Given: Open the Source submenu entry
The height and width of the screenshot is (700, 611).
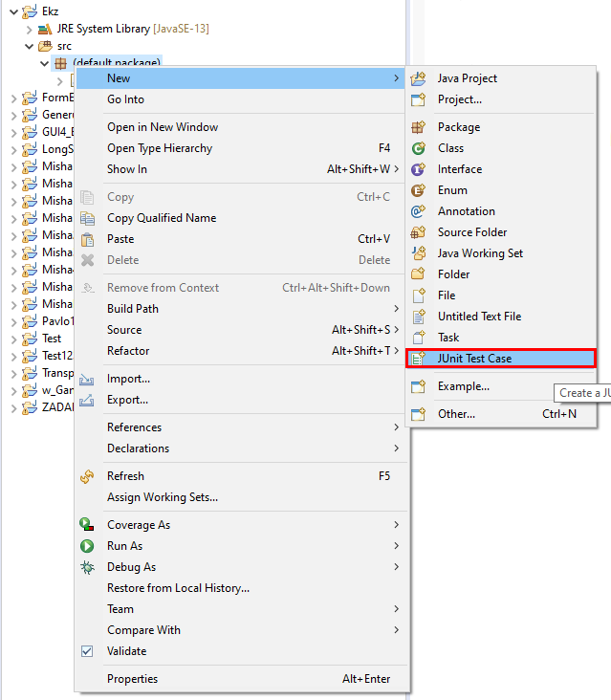Looking at the screenshot, I should 241,330.
